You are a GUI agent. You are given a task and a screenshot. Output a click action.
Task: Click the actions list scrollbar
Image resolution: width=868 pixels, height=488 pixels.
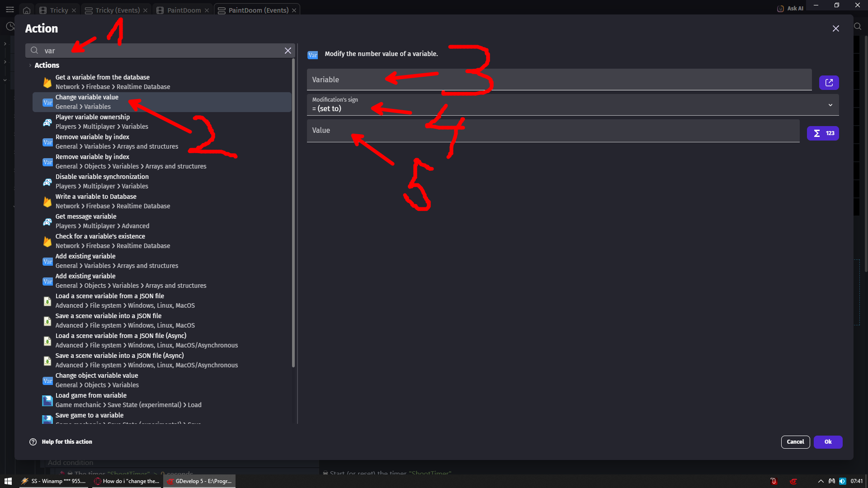tap(293, 212)
